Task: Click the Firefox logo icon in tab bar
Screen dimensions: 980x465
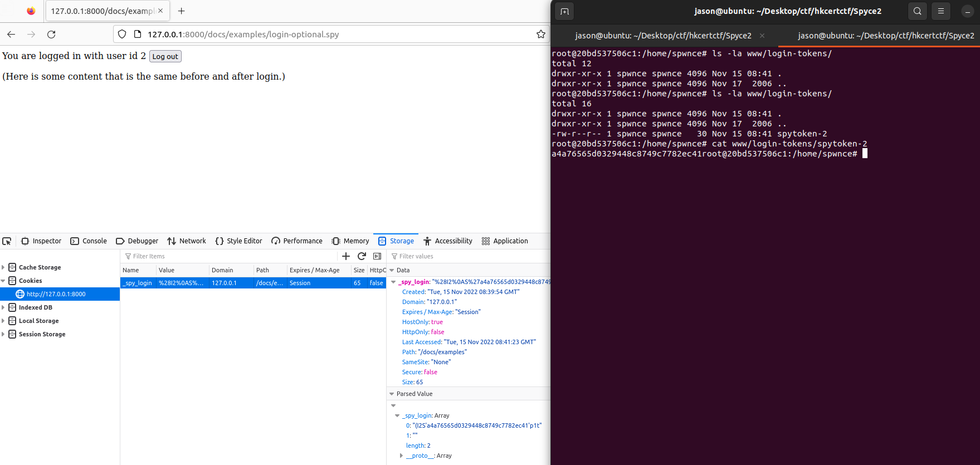Action: pyautogui.click(x=31, y=11)
